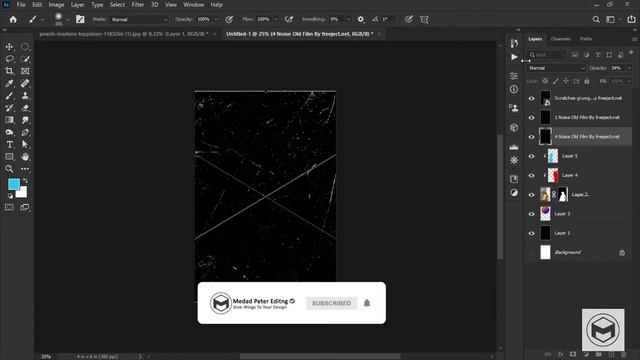Click the foreground blue color swatch
This screenshot has width=640, height=360.
(x=13, y=184)
